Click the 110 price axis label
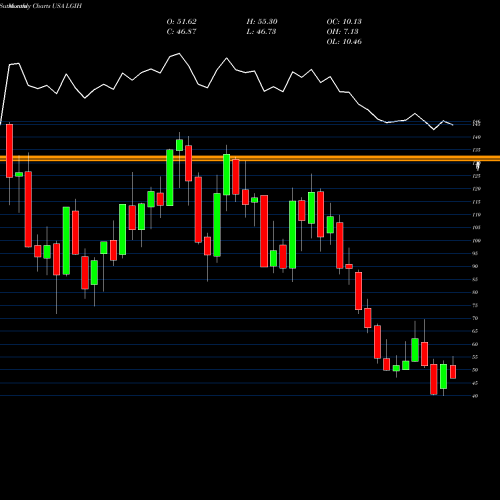 [x=477, y=215]
